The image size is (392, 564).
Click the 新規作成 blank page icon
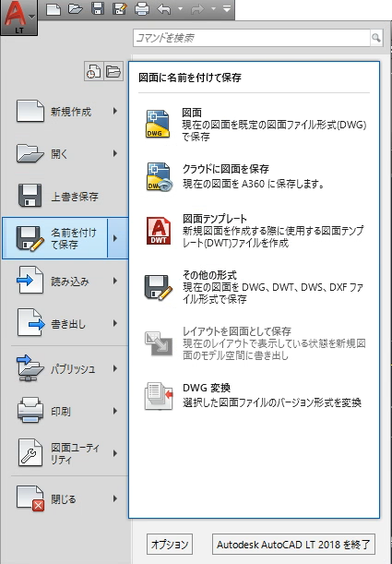point(30,111)
